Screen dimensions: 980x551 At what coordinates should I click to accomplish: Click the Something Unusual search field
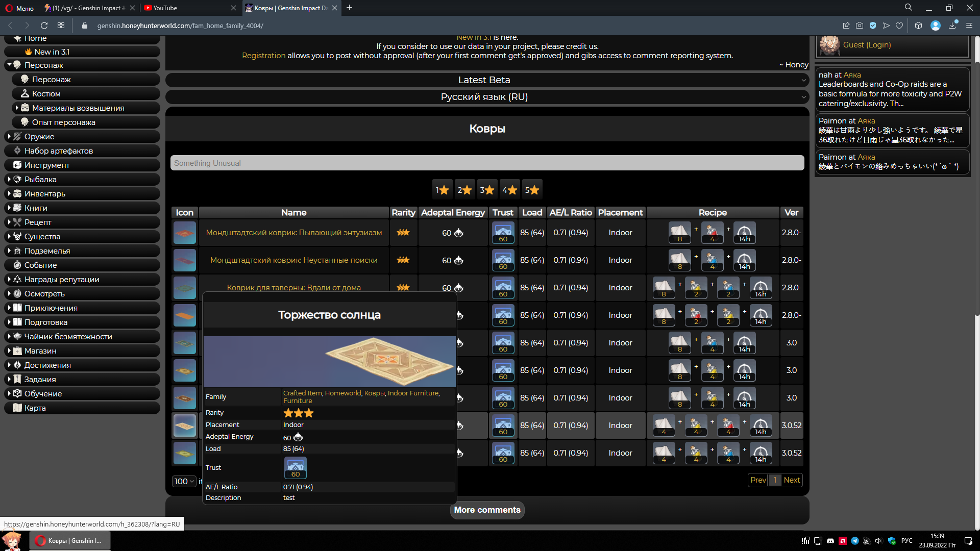pyautogui.click(x=487, y=163)
